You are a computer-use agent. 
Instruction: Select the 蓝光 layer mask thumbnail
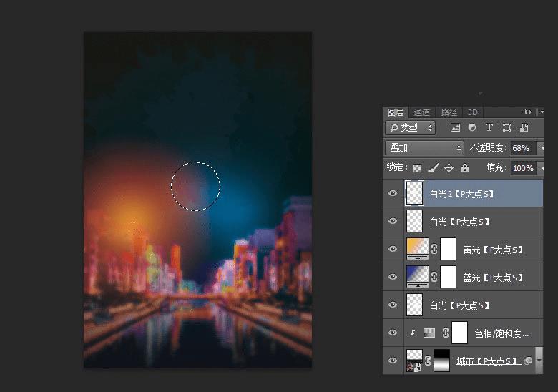coord(448,277)
